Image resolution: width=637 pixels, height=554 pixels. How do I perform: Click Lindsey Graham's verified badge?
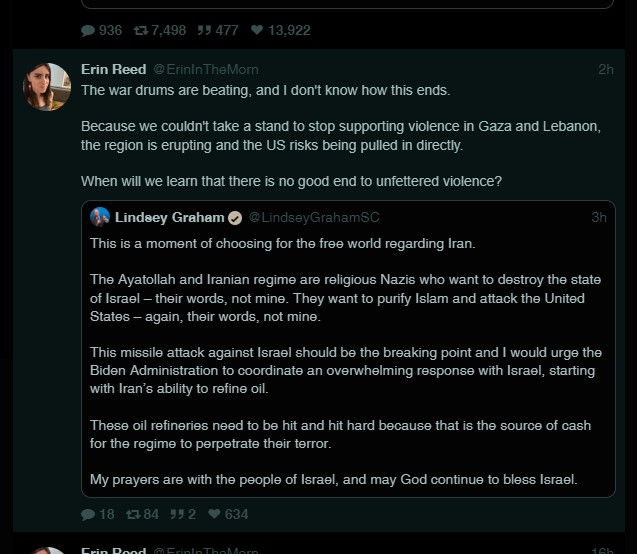click(x=235, y=218)
